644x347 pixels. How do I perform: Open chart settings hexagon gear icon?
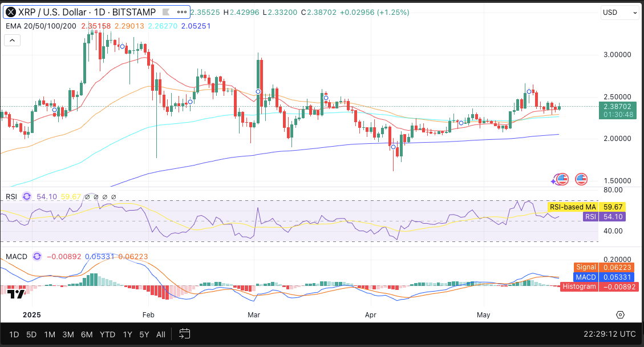620,315
